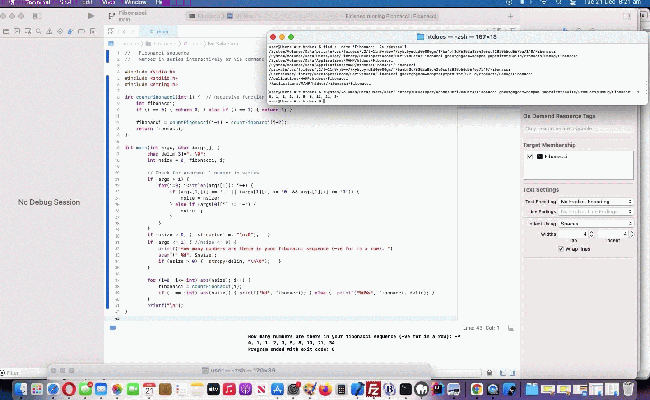Toggle the Xcode left sidebar button

36,16
